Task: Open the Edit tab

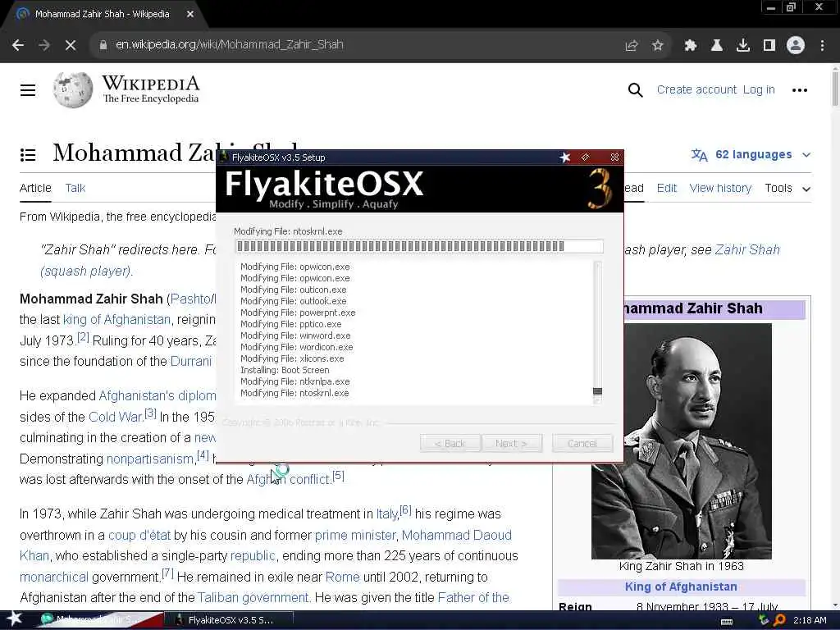Action: pos(666,188)
